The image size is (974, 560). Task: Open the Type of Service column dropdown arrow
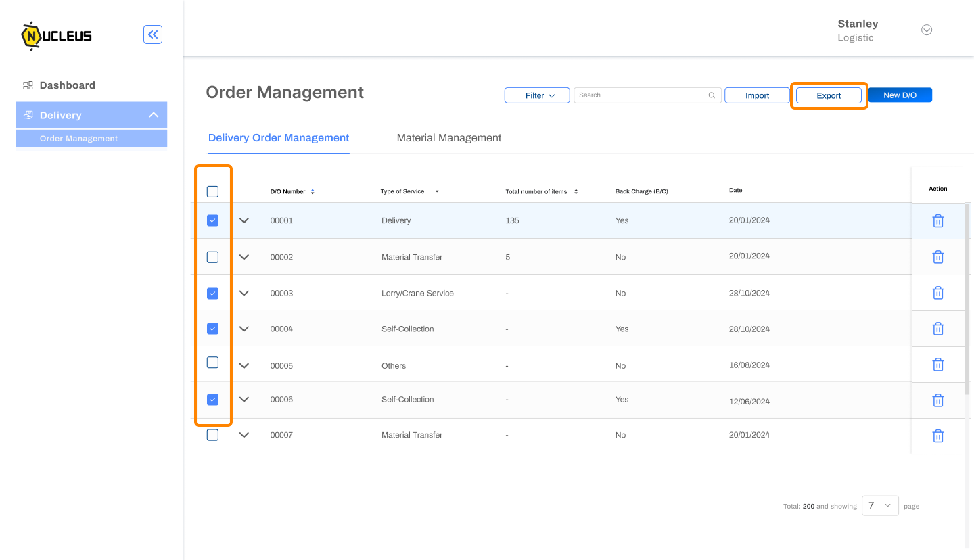pos(437,192)
